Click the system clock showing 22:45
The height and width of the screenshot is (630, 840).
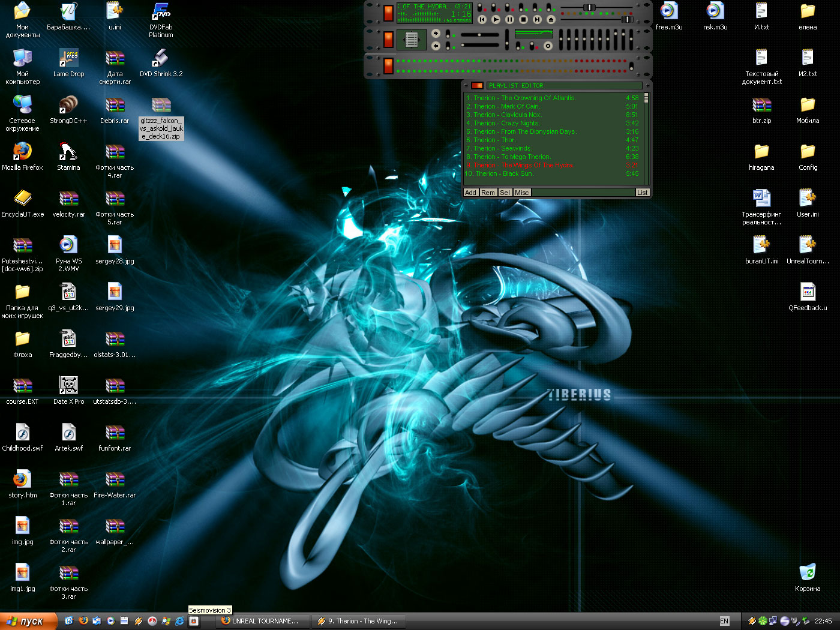823,621
